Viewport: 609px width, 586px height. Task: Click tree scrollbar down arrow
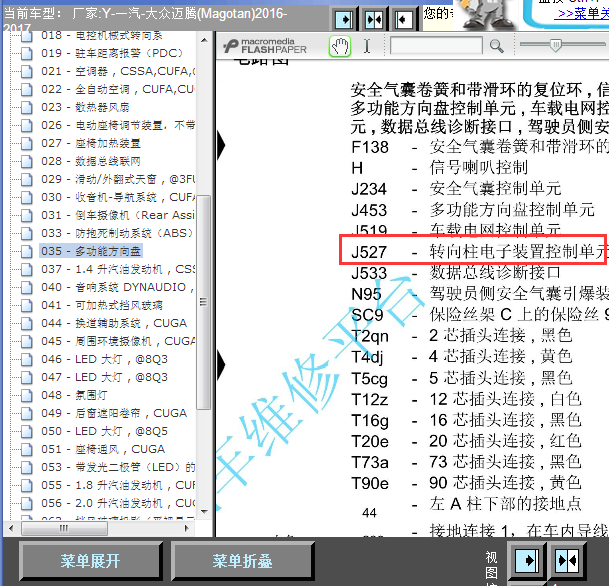pyautogui.click(x=204, y=512)
